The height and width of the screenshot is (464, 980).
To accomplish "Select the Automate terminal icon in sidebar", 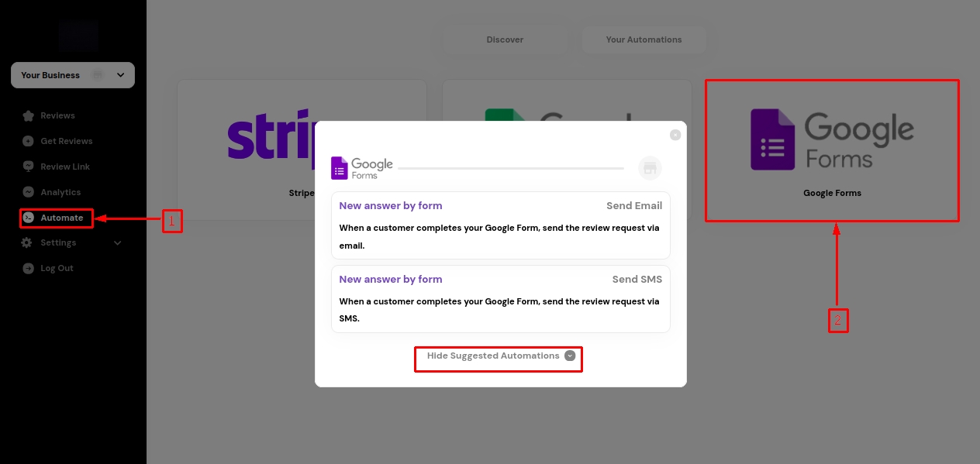I will point(28,218).
